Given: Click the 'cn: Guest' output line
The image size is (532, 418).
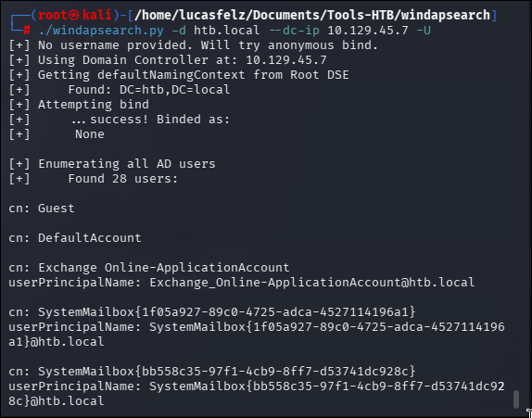Looking at the screenshot, I should coord(42,208).
